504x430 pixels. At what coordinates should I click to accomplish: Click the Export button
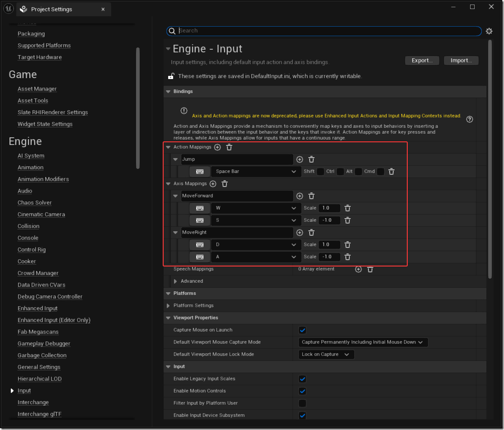pyautogui.click(x=422, y=61)
